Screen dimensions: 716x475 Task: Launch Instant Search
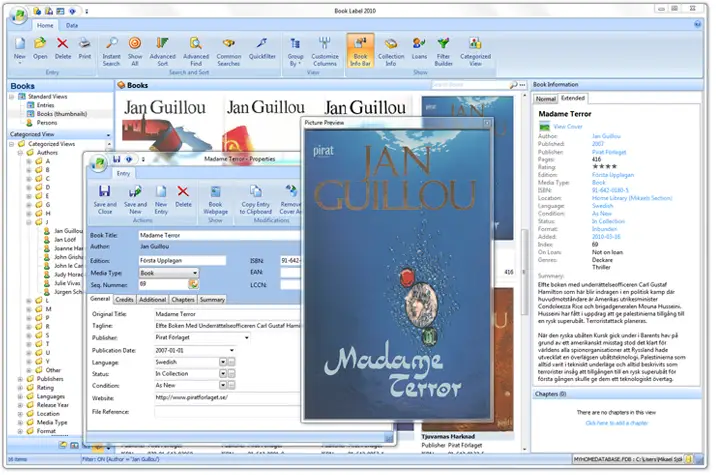pyautogui.click(x=111, y=52)
